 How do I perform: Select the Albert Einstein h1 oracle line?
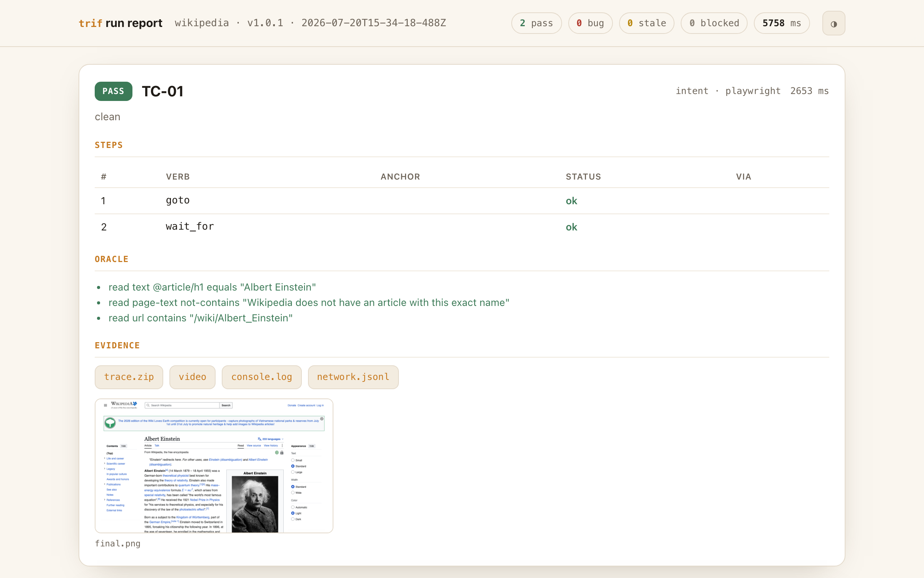[x=212, y=287]
